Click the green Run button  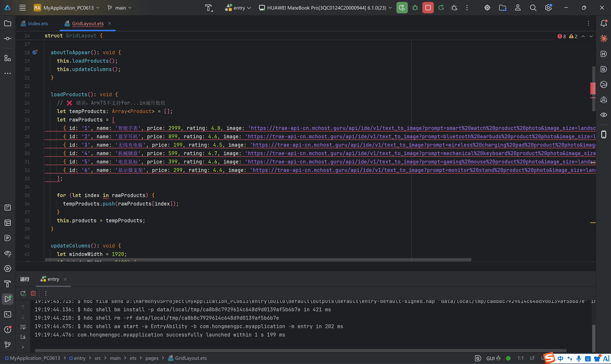click(x=402, y=8)
